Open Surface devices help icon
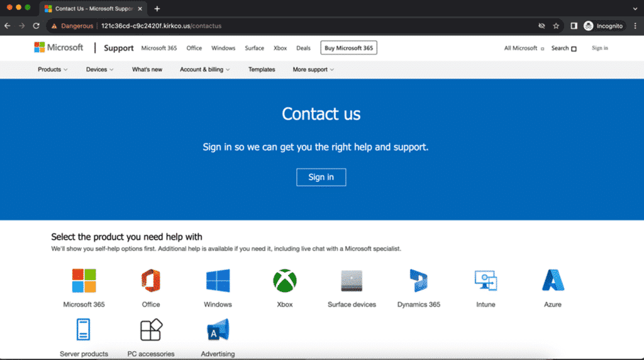The width and height of the screenshot is (644, 360). [x=352, y=281]
